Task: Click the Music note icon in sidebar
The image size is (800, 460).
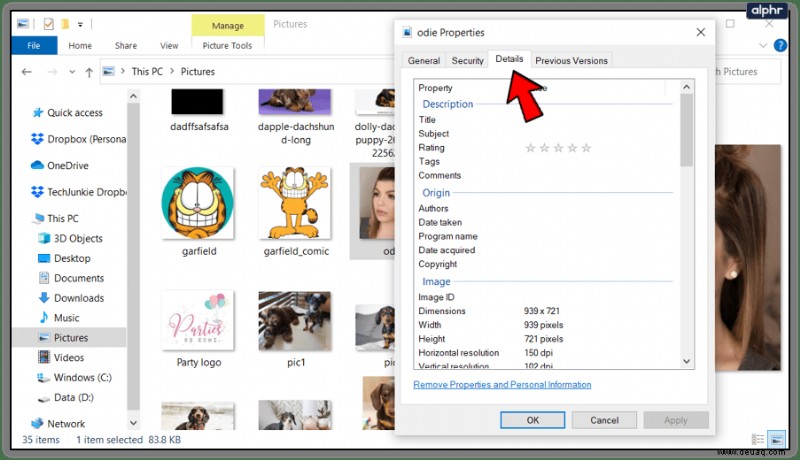Action: [x=44, y=317]
